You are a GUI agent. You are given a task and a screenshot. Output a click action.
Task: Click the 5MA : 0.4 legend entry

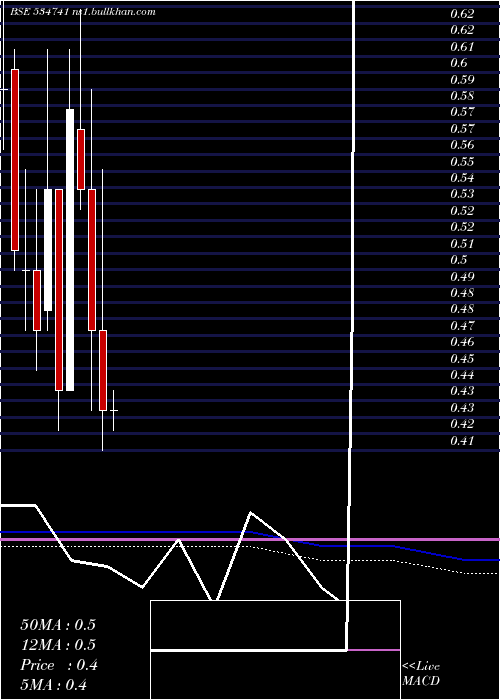tap(54, 685)
